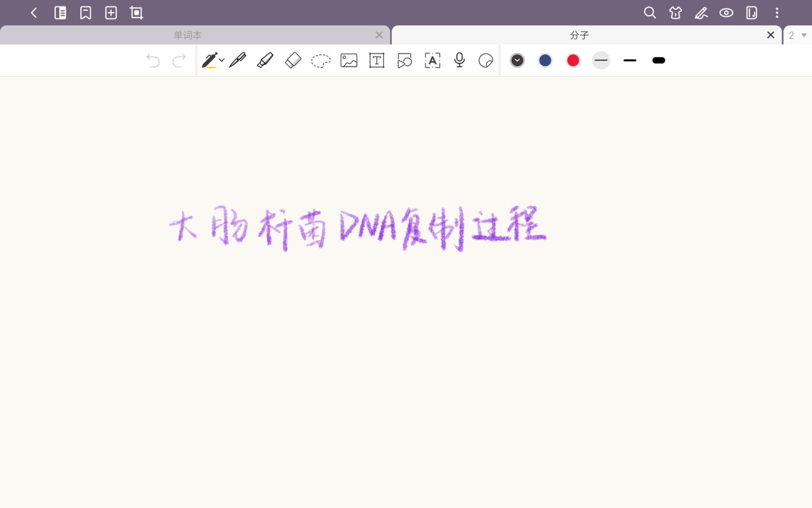Open the sticker tool

point(486,60)
